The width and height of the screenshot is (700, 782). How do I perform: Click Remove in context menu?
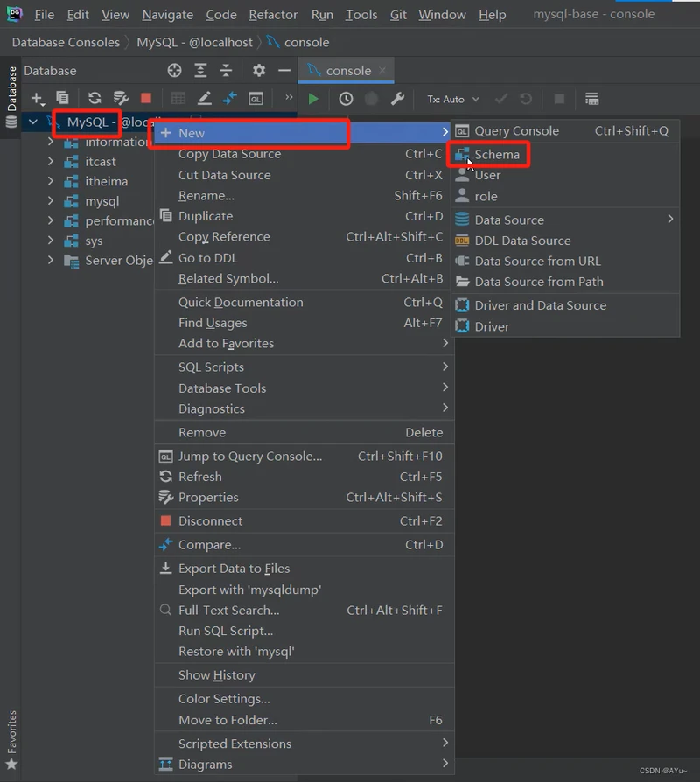[304, 432]
